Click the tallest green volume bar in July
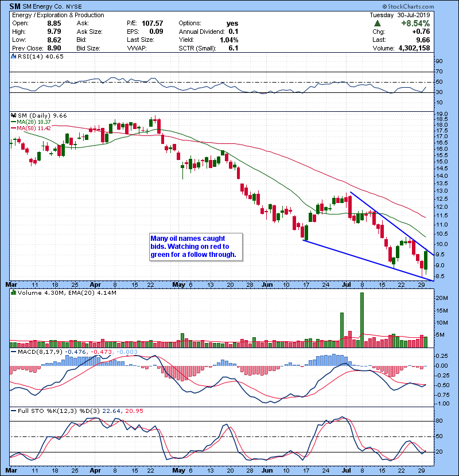The height and width of the screenshot is (476, 459). point(362,320)
